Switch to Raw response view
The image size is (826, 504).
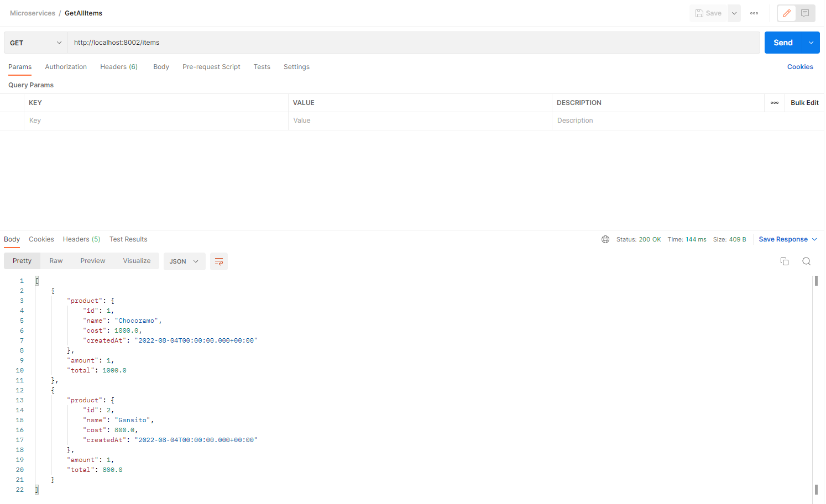55,260
